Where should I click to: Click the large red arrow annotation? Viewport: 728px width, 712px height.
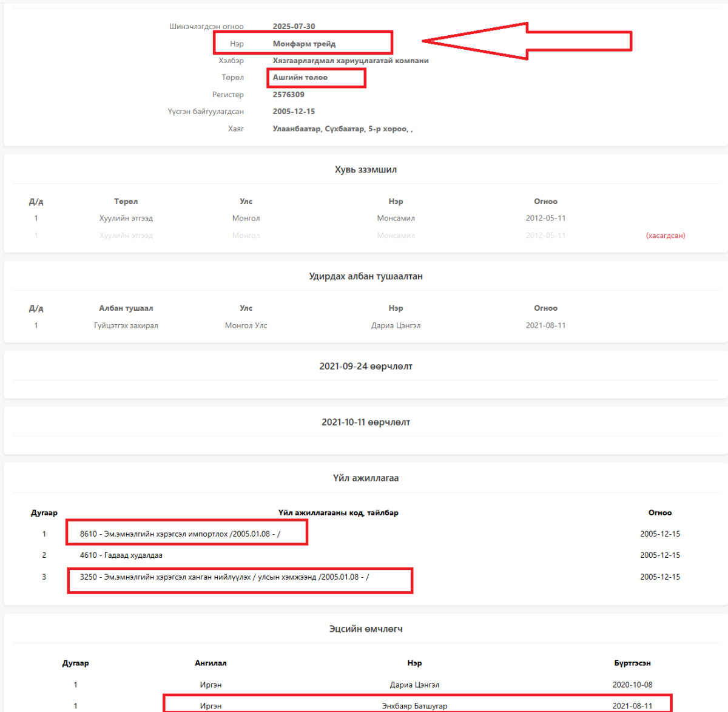(x=527, y=41)
